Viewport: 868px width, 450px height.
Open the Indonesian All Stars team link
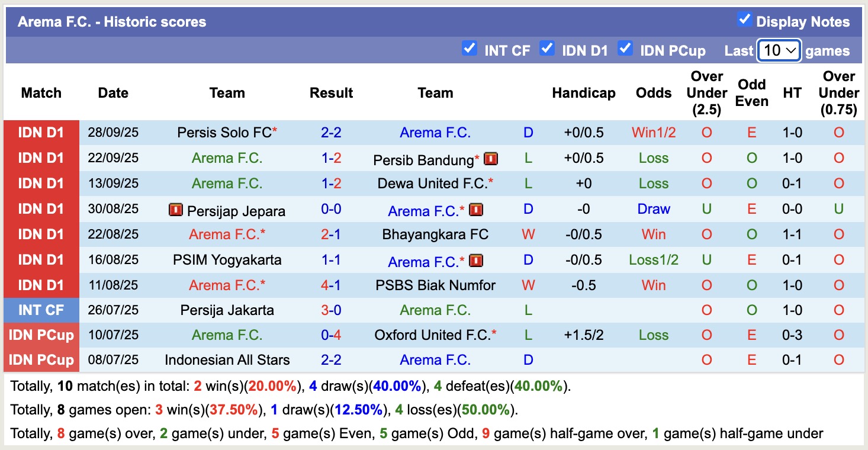click(227, 360)
